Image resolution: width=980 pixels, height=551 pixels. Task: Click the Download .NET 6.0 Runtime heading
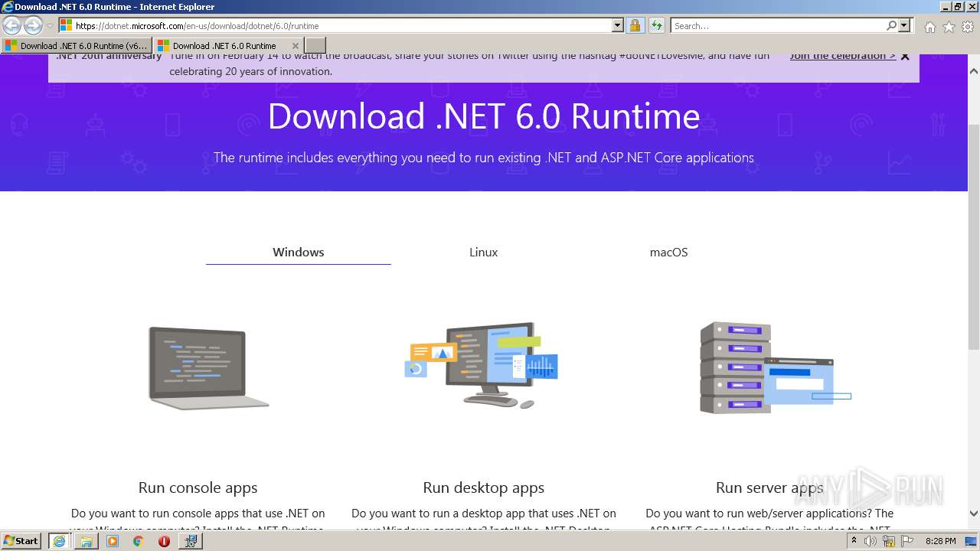click(484, 116)
